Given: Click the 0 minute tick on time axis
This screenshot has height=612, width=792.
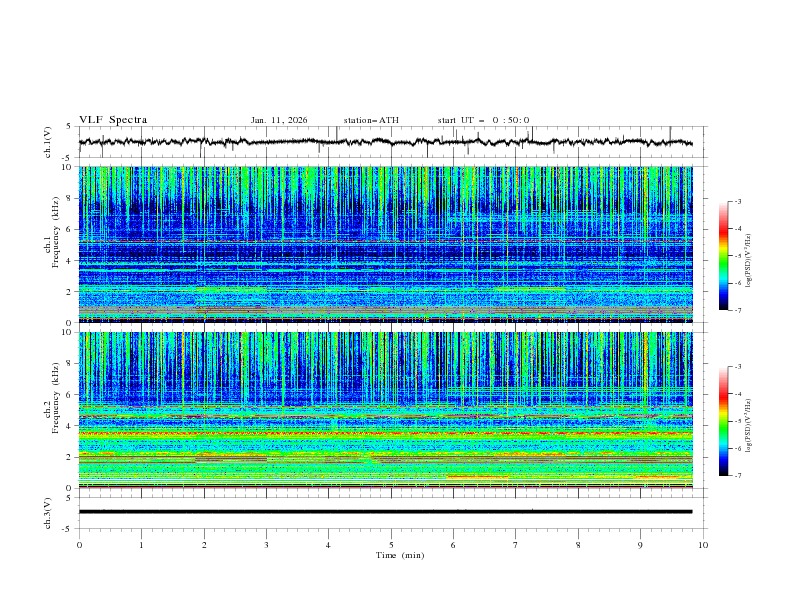Looking at the screenshot, I should coord(79,545).
